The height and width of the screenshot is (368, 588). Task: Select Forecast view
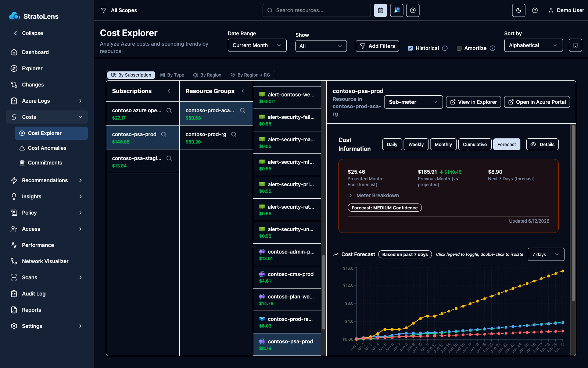click(x=507, y=144)
